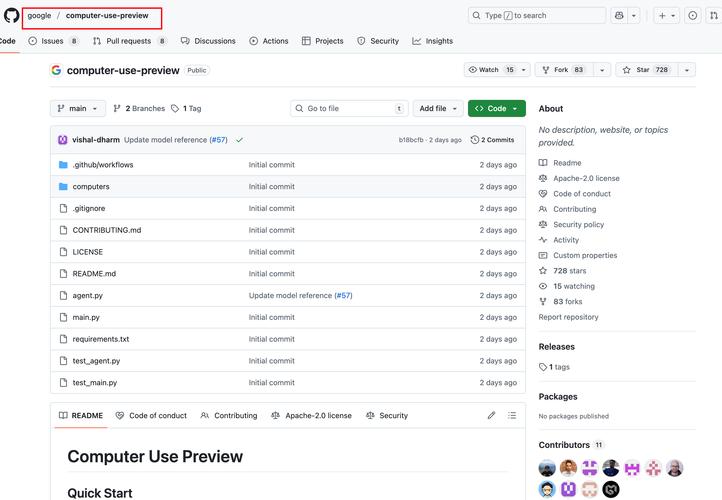
Task: Open the Report repository link
Action: point(568,317)
